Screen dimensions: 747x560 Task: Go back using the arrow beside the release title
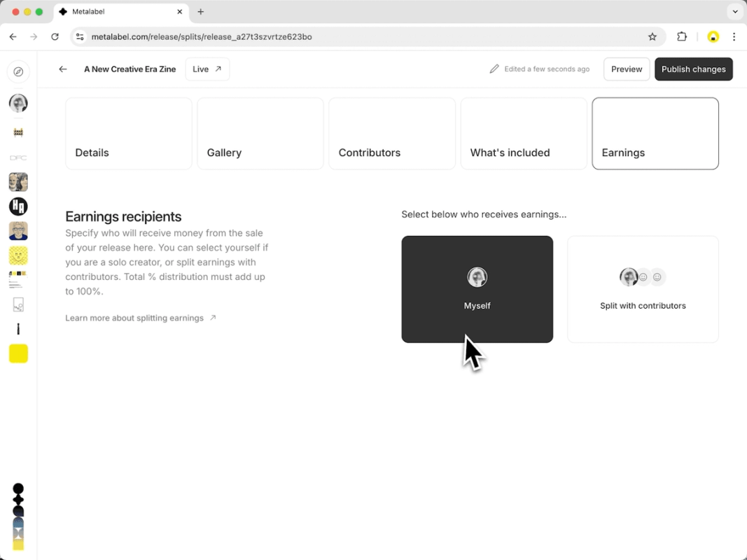coord(63,69)
